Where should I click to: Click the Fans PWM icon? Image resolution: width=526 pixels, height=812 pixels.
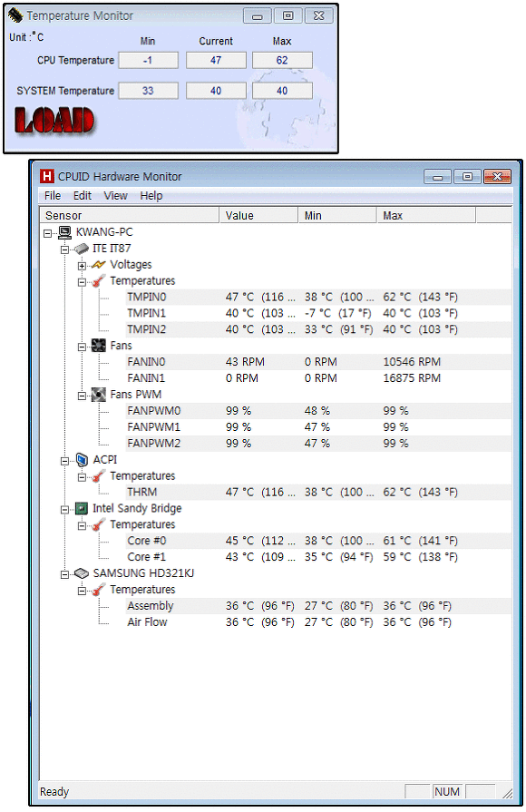coord(98,395)
